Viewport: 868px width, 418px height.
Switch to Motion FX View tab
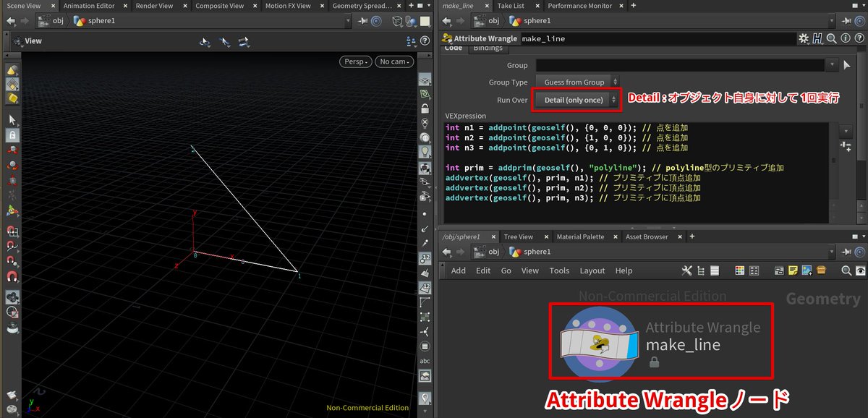pyautogui.click(x=288, y=6)
